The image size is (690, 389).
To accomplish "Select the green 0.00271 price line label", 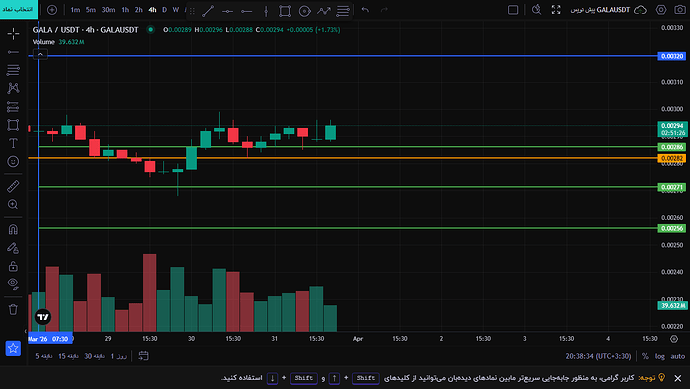I will coord(672,187).
